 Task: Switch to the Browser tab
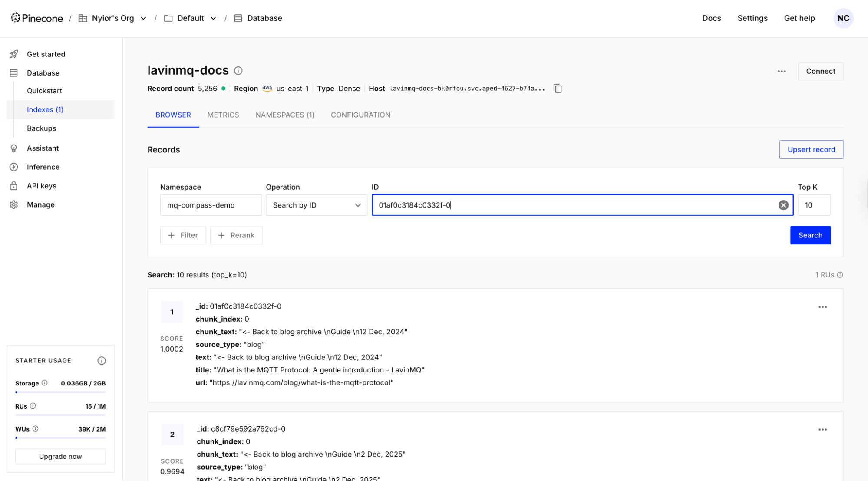(173, 115)
